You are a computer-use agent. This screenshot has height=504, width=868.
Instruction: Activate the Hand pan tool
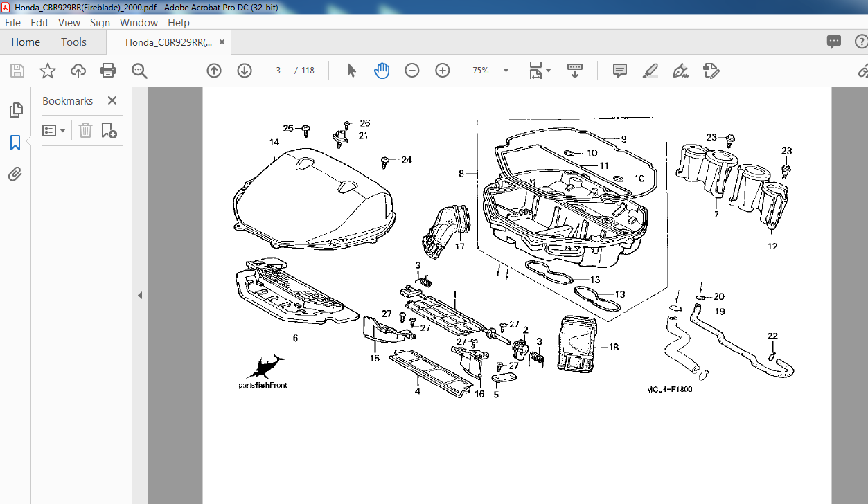382,71
